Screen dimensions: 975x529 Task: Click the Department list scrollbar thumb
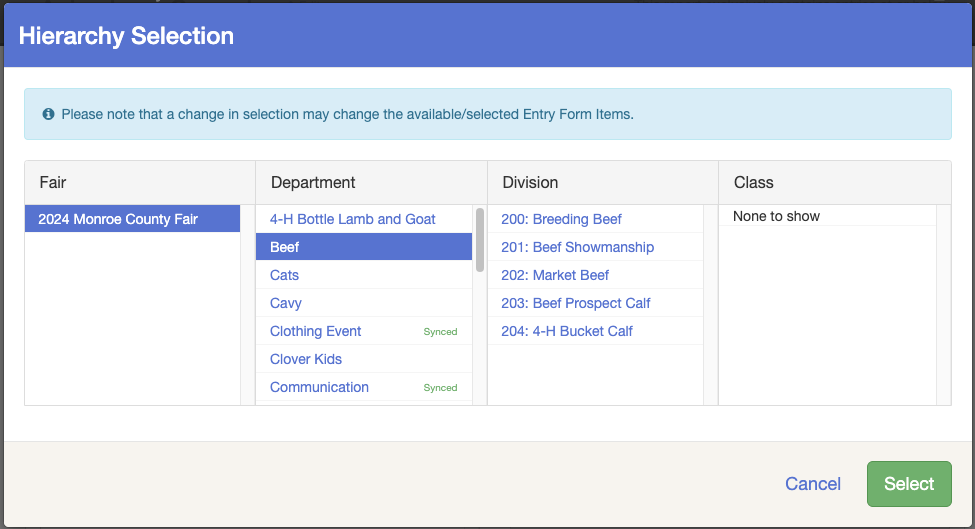pos(479,240)
